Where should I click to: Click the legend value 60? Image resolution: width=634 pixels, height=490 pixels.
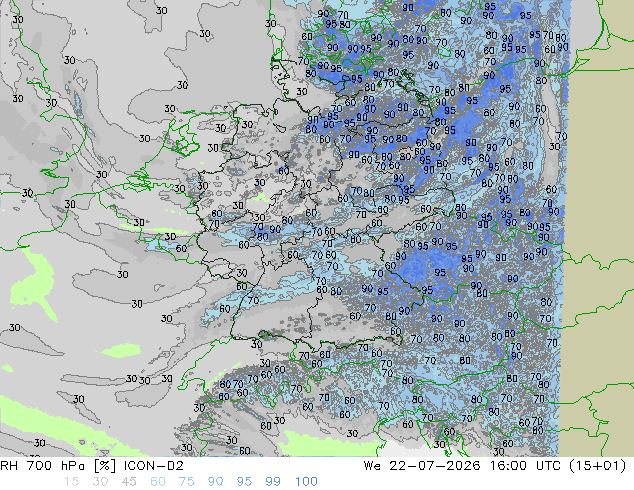[x=158, y=482]
